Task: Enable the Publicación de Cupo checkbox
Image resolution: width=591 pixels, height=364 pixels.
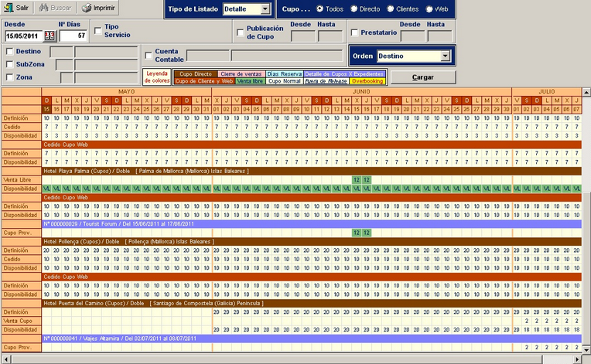Action: point(240,32)
